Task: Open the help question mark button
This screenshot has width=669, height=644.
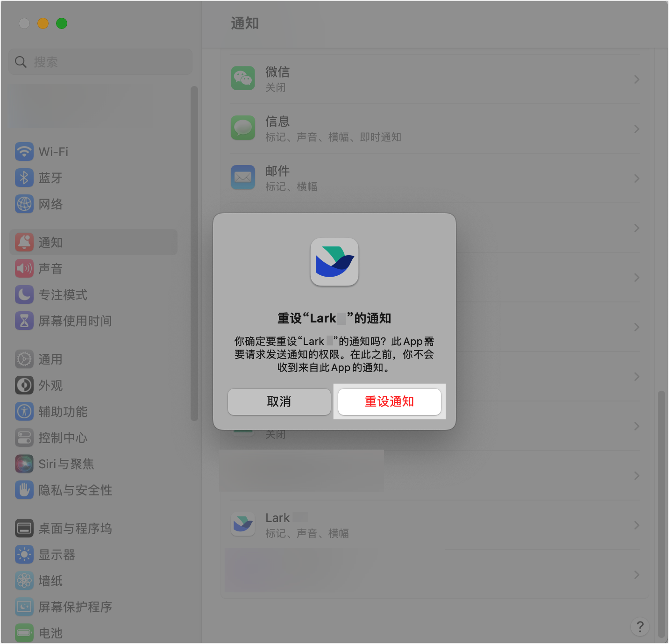Action: 640,627
